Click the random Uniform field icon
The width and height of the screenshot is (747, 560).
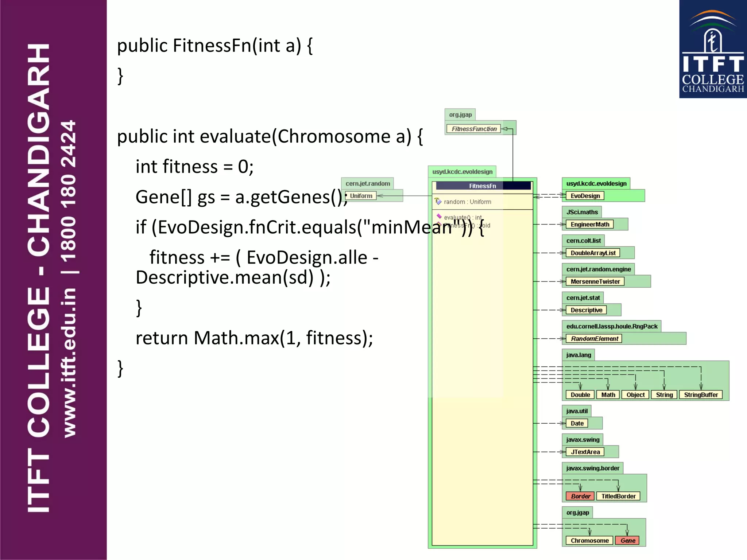438,201
